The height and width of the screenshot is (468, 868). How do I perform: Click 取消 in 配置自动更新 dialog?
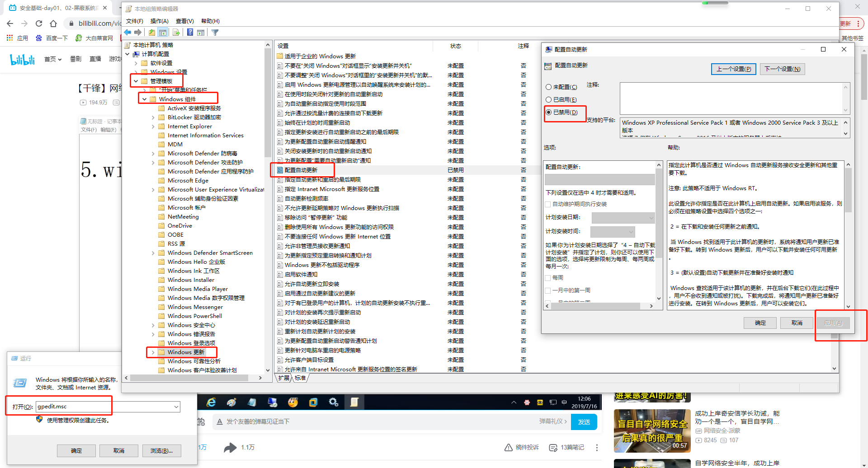(797, 323)
